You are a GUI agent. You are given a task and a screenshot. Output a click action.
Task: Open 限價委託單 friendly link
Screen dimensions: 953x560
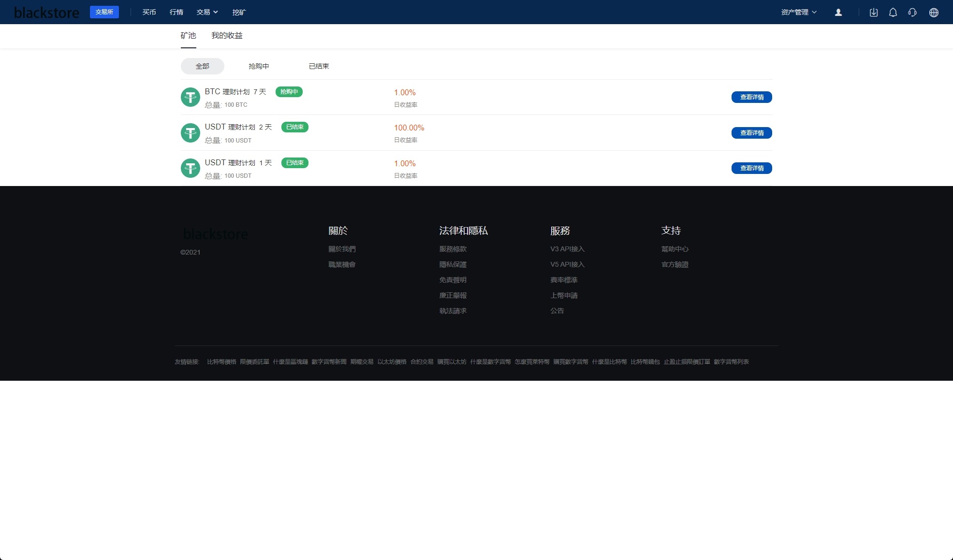pos(255,362)
